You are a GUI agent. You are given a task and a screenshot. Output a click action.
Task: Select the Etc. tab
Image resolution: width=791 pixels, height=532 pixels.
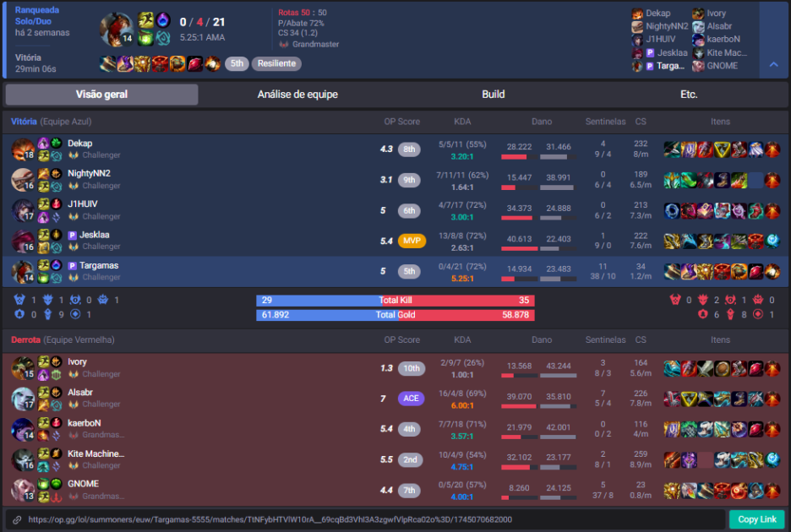click(689, 95)
